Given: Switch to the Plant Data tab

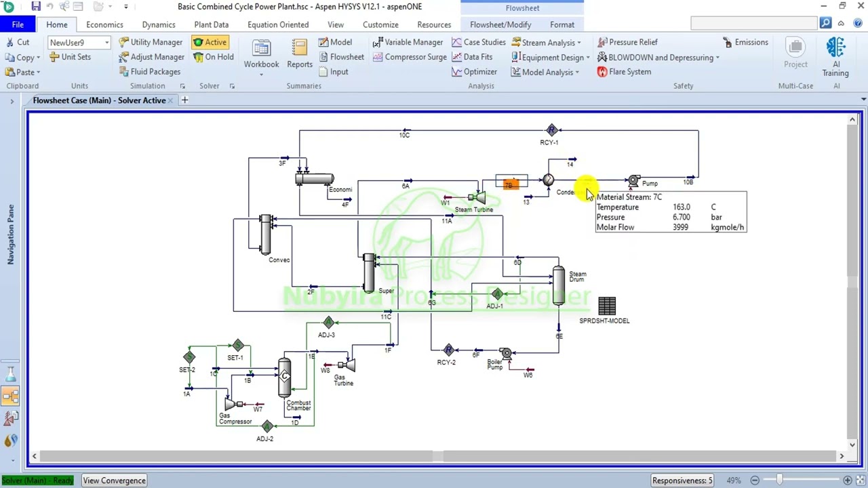Looking at the screenshot, I should 211,24.
